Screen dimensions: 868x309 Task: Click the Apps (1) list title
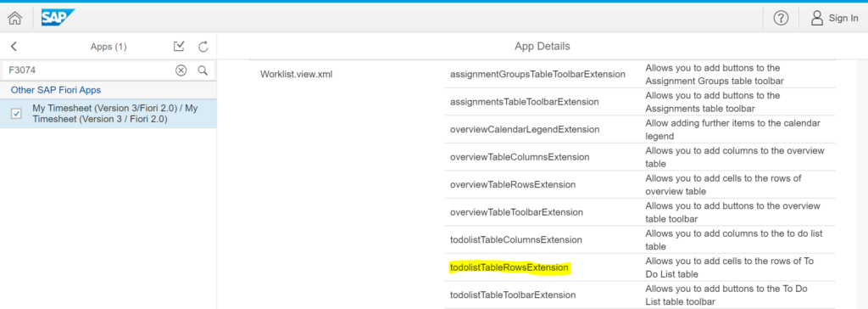108,48
